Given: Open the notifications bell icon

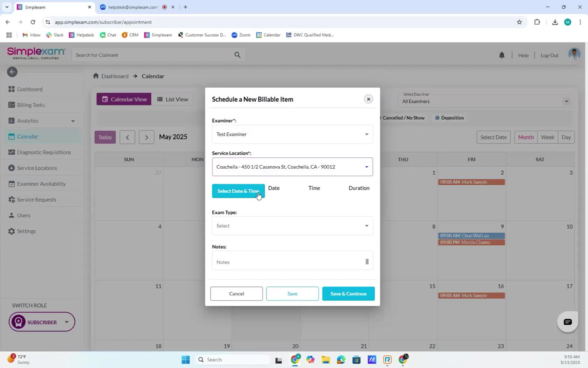Looking at the screenshot, I should [x=501, y=55].
